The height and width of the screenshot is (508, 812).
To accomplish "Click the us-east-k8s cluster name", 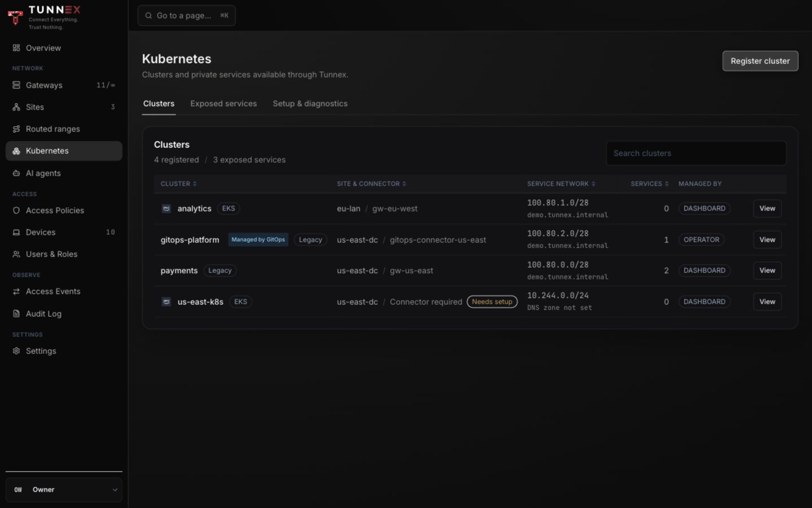I will point(200,302).
